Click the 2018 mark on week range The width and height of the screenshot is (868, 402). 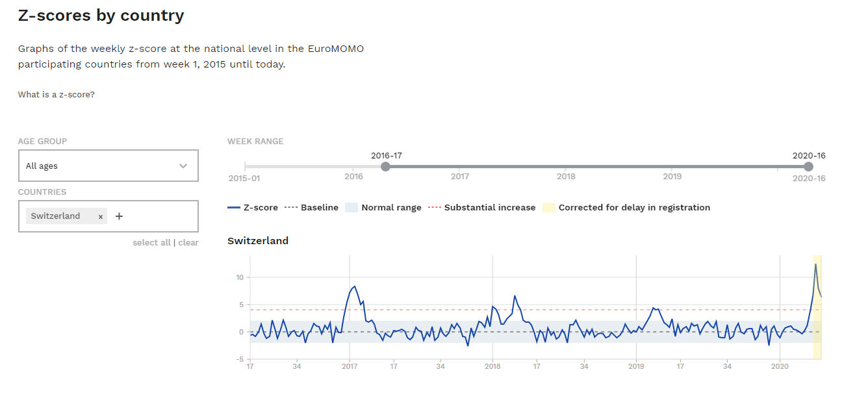tap(566, 176)
